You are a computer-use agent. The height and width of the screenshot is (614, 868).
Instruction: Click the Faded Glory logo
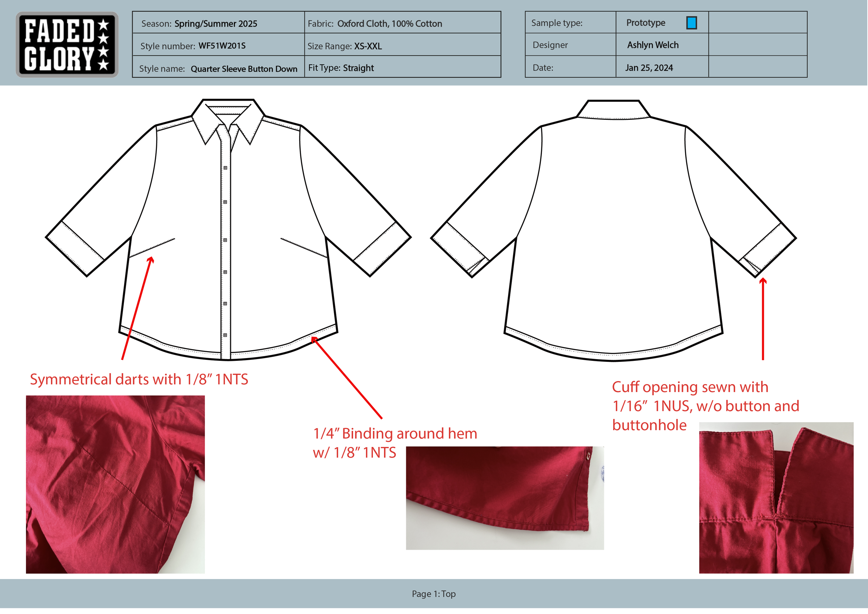(x=67, y=44)
